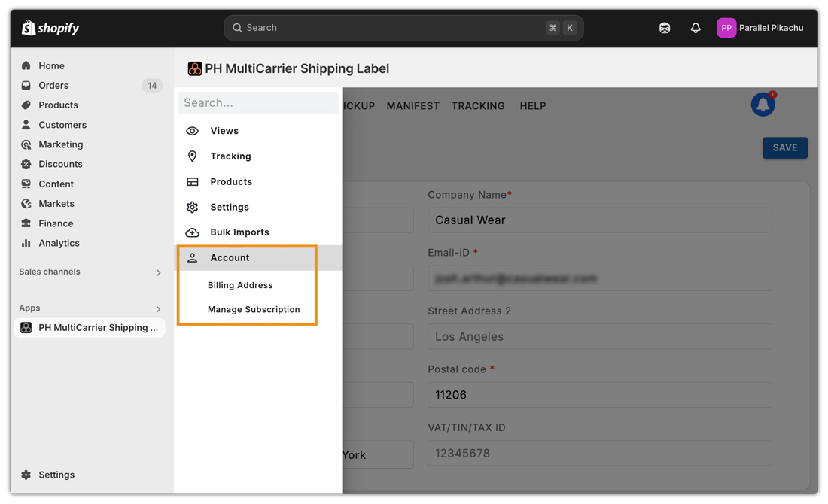Open the blue app notification bell with badge
828x504 pixels.
coord(763,104)
